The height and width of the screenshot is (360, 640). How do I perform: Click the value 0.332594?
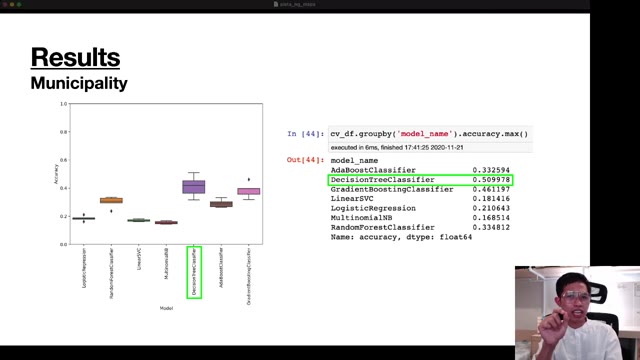coord(491,170)
